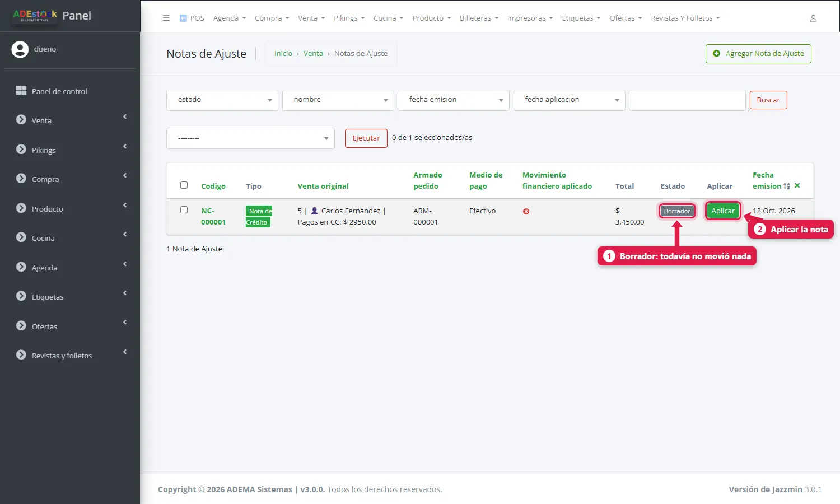840x504 pixels.
Task: Click the Borrador status badge
Action: pos(677,211)
